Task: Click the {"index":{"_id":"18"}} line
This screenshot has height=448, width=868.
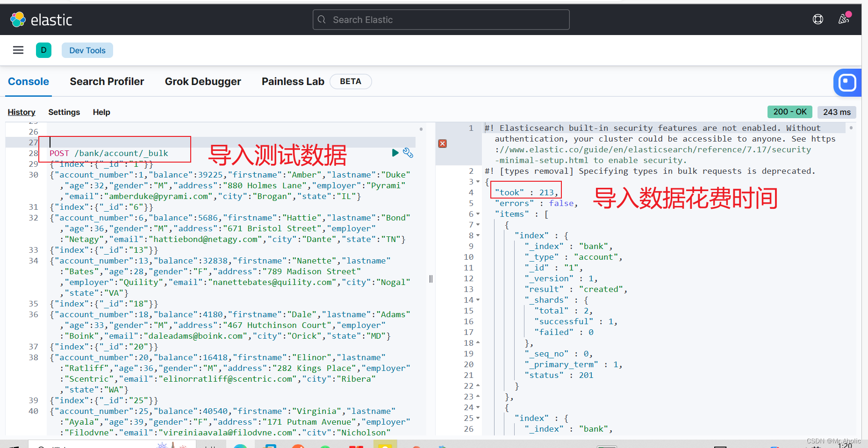Action: click(104, 304)
